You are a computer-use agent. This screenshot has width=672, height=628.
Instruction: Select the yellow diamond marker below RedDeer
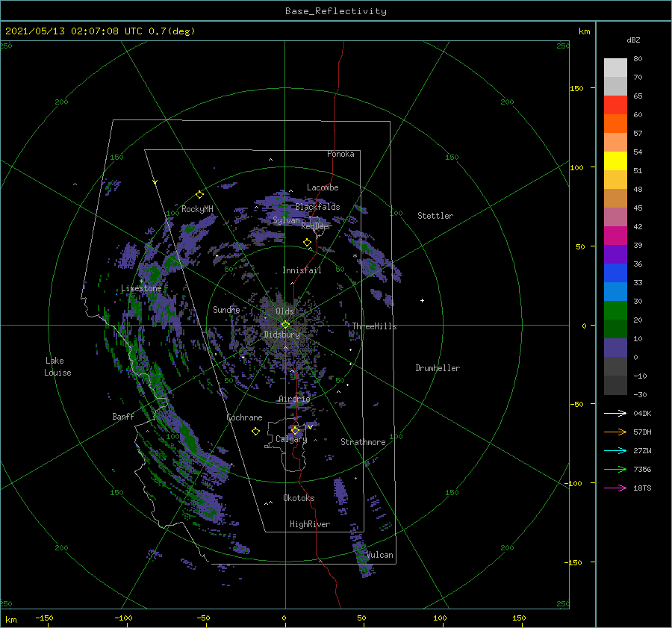(307, 243)
